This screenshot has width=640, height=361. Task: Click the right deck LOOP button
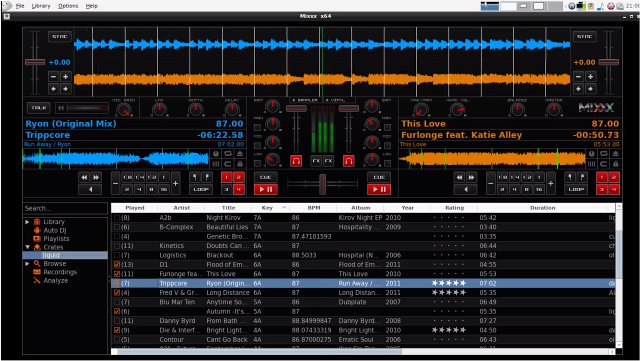click(x=576, y=189)
